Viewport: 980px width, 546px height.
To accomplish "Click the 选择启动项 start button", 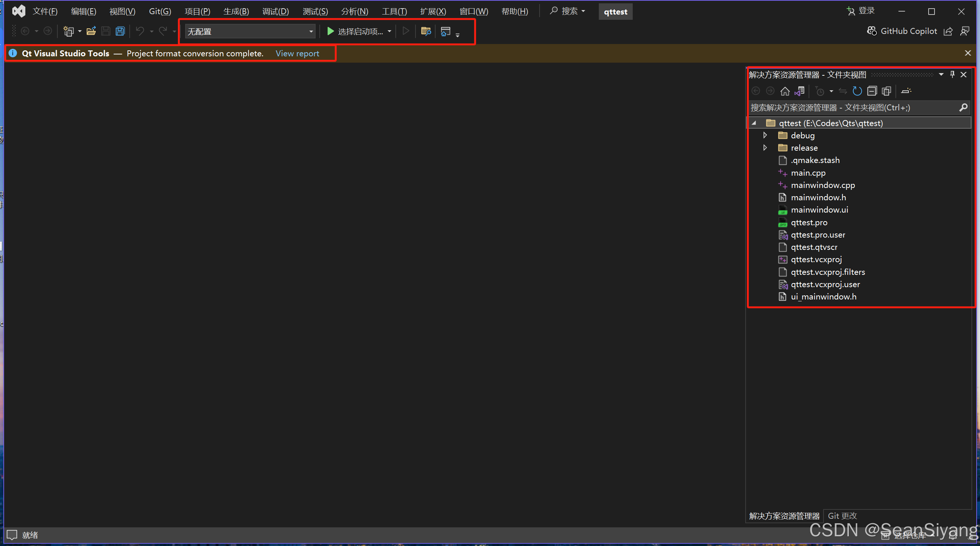I will tap(358, 31).
